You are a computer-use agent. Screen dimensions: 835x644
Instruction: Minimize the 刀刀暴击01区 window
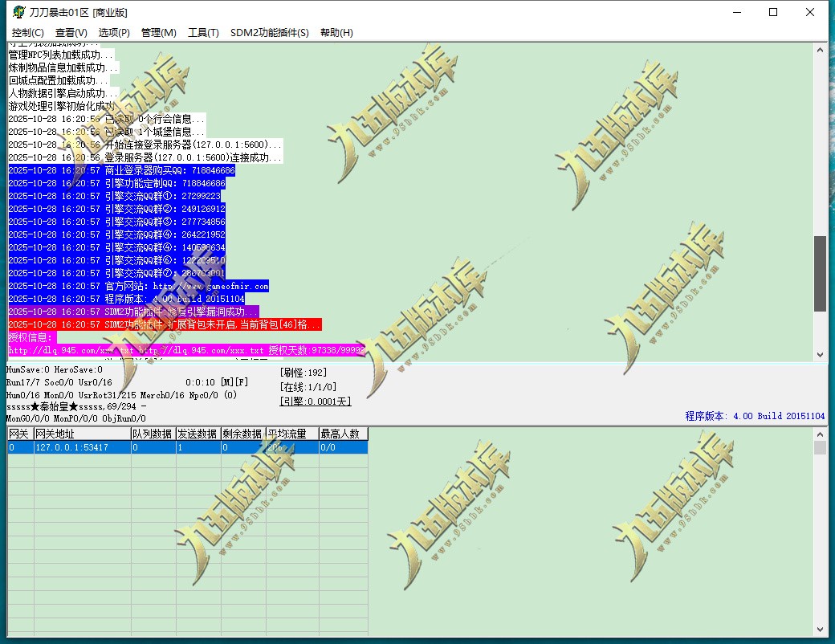737,12
